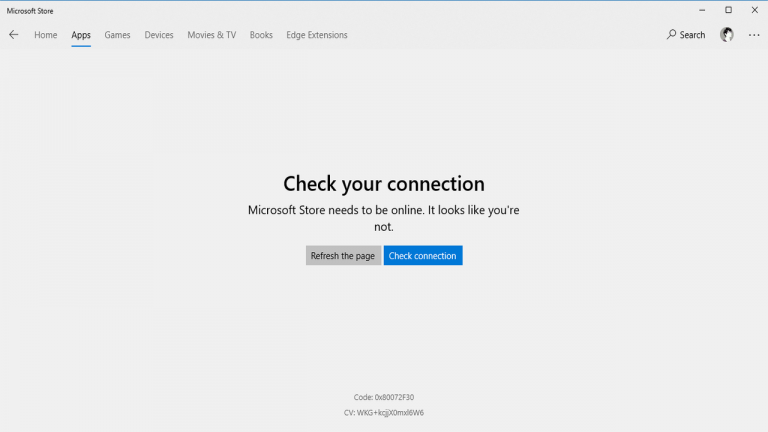
Task: Open the Edge Extensions tab
Action: point(317,35)
